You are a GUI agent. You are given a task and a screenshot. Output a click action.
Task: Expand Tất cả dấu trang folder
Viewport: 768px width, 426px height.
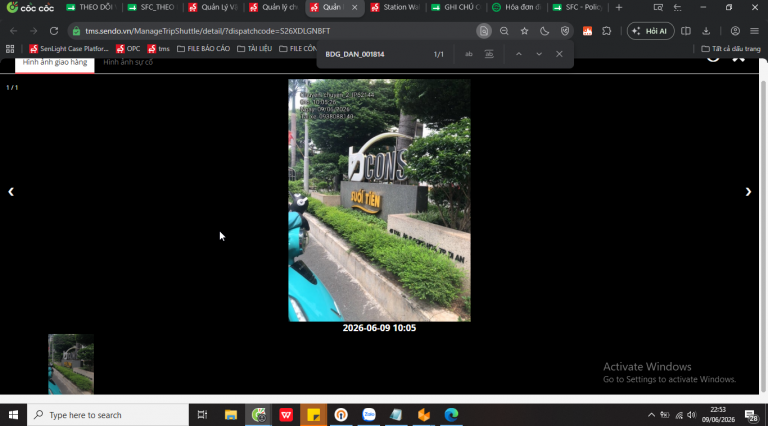click(x=731, y=48)
